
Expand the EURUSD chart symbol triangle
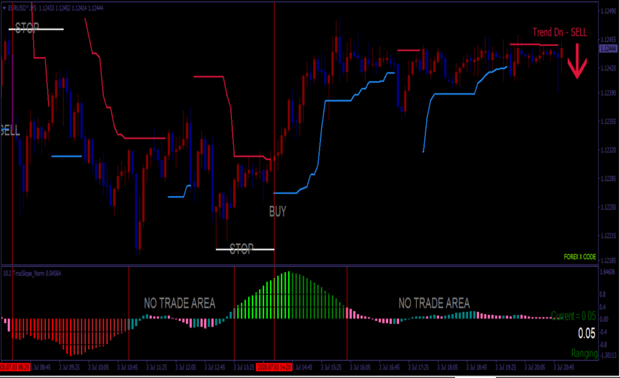point(4,8)
